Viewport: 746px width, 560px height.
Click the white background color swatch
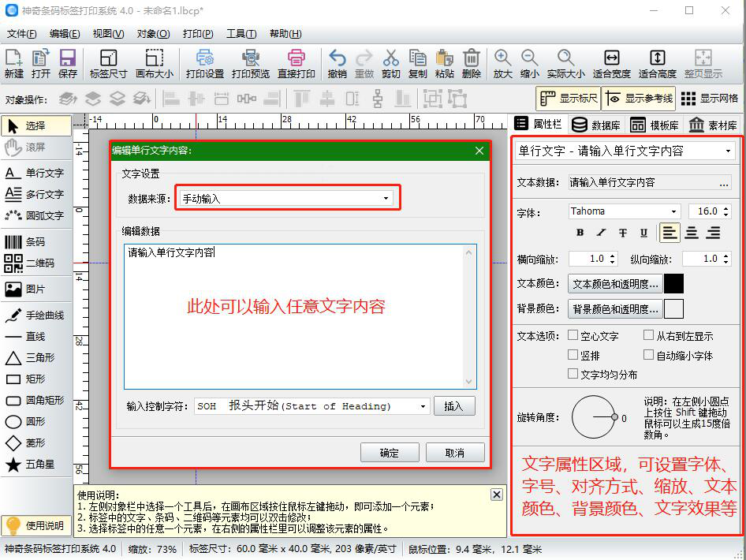click(673, 308)
